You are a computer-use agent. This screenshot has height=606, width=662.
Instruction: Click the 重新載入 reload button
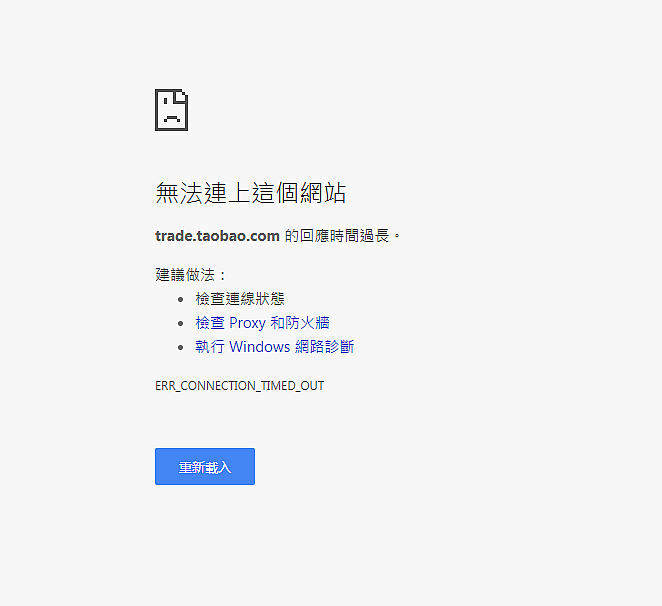205,466
